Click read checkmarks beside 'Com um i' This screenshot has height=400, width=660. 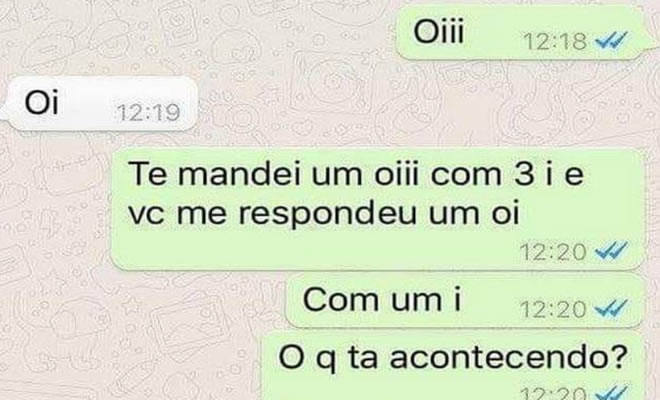(611, 309)
